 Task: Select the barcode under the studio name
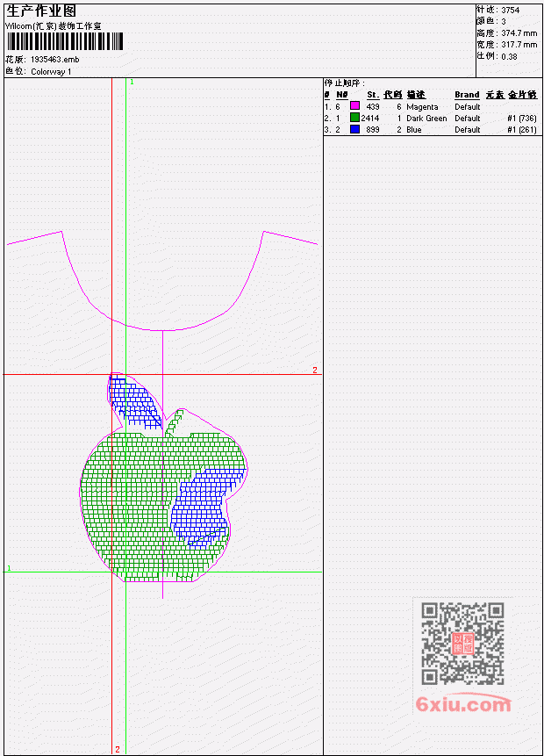point(65,41)
